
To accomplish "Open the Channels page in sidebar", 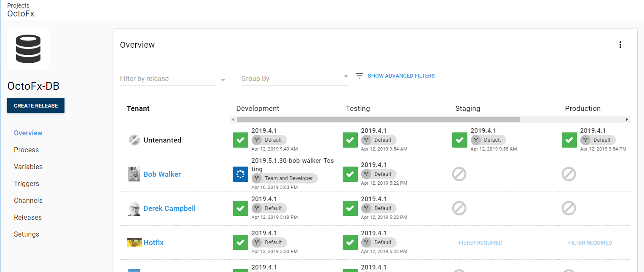I will pyautogui.click(x=28, y=201).
